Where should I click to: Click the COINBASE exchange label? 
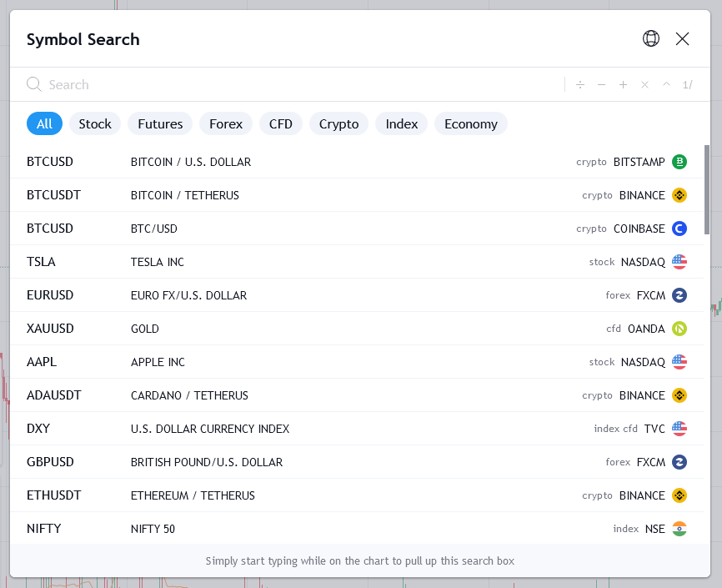[x=639, y=229]
